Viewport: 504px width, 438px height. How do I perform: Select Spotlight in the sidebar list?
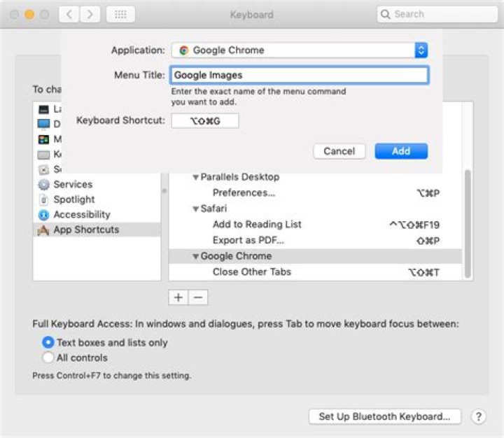coord(97,199)
